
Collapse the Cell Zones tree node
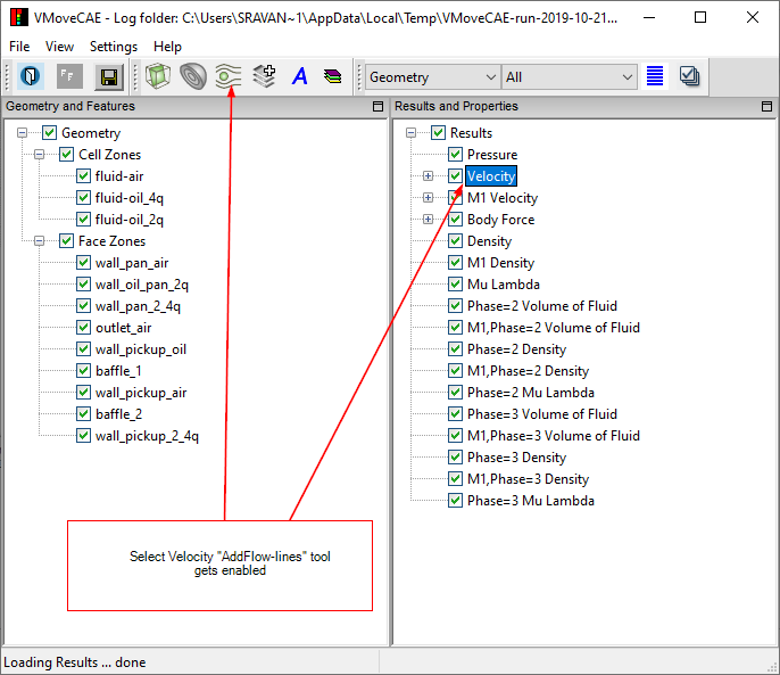tap(39, 155)
